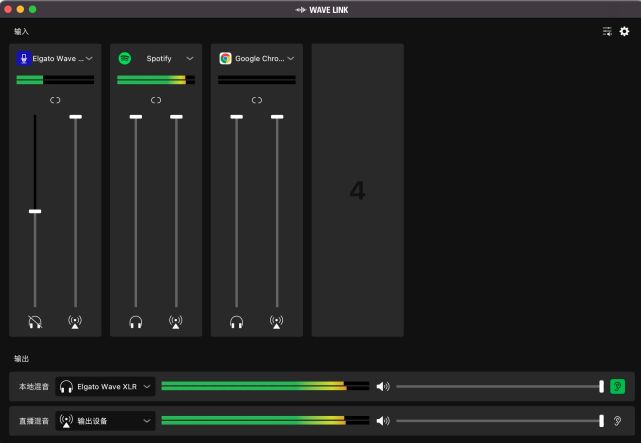This screenshot has height=443, width=641.
Task: Click the Spotify app icon
Action: point(125,58)
